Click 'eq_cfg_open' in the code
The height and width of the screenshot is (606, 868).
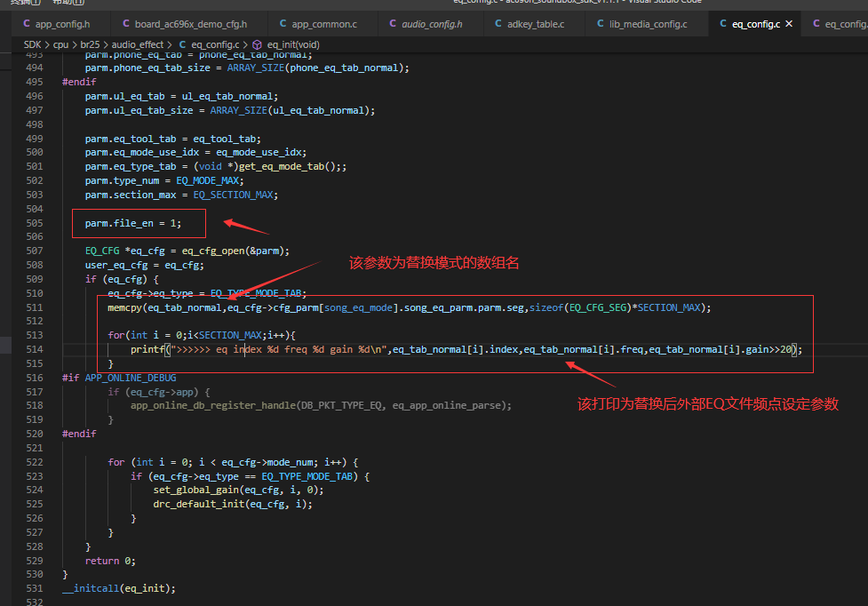click(x=213, y=251)
